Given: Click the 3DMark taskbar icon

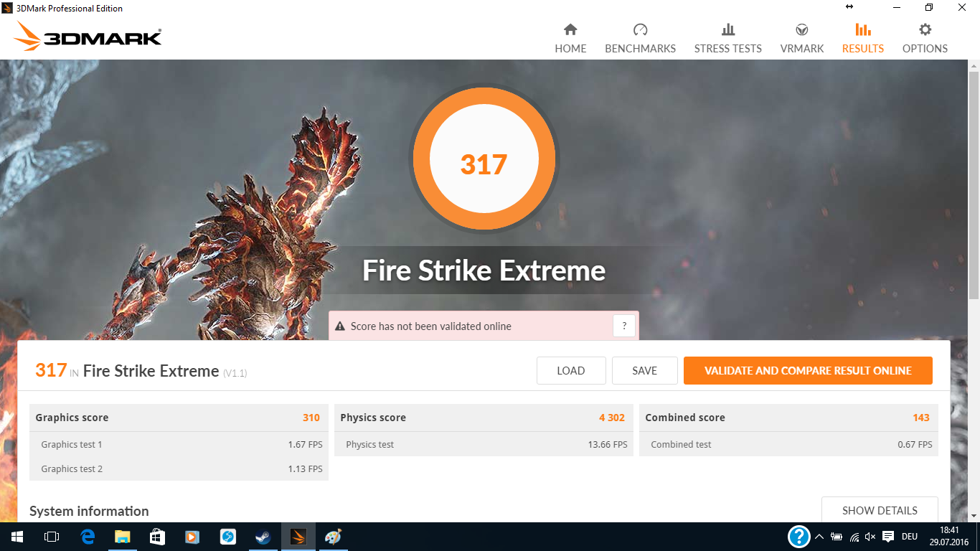Looking at the screenshot, I should 298,537.
